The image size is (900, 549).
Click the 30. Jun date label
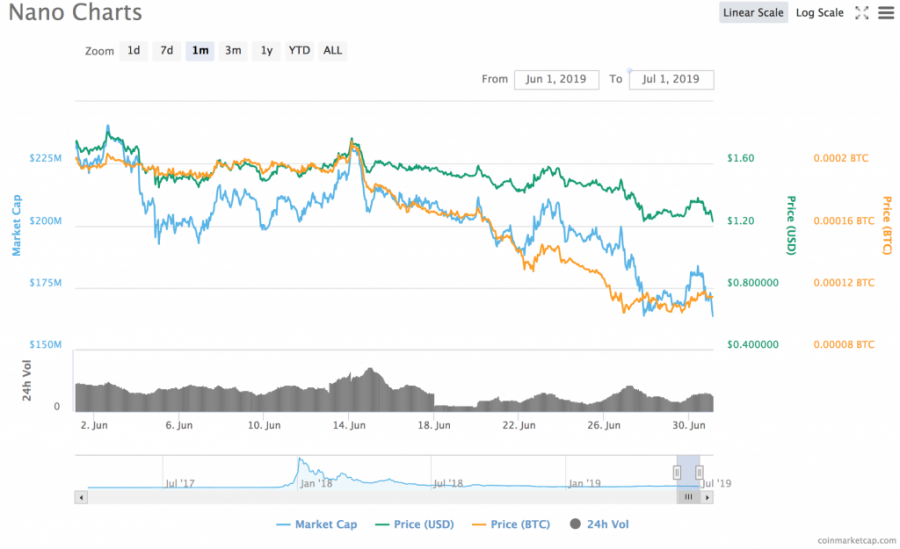pos(689,426)
